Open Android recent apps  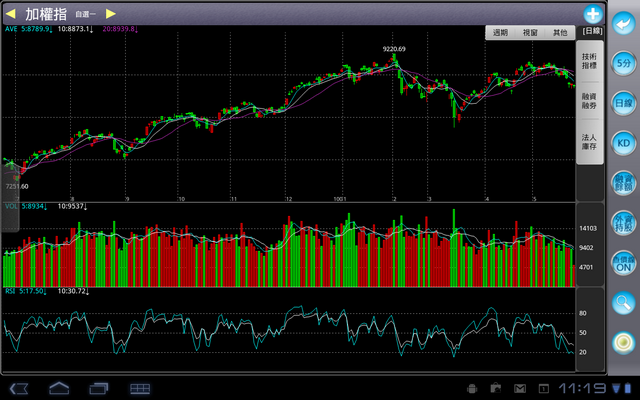(99, 389)
